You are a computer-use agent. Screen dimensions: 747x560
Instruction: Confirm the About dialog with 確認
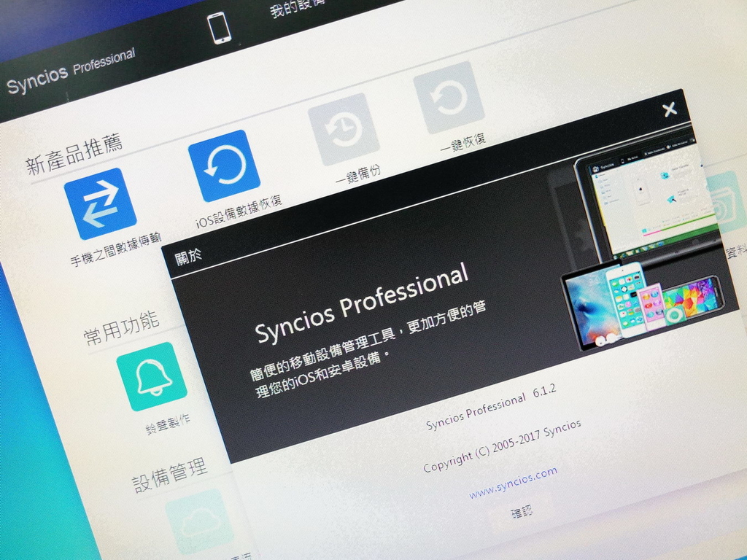(522, 513)
